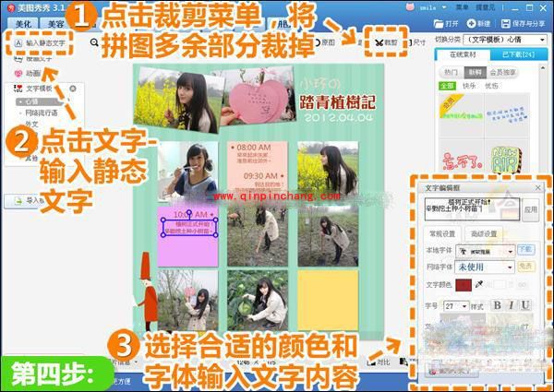Click the 原图 original image button
Screen dimensions: 554x392
[325, 42]
